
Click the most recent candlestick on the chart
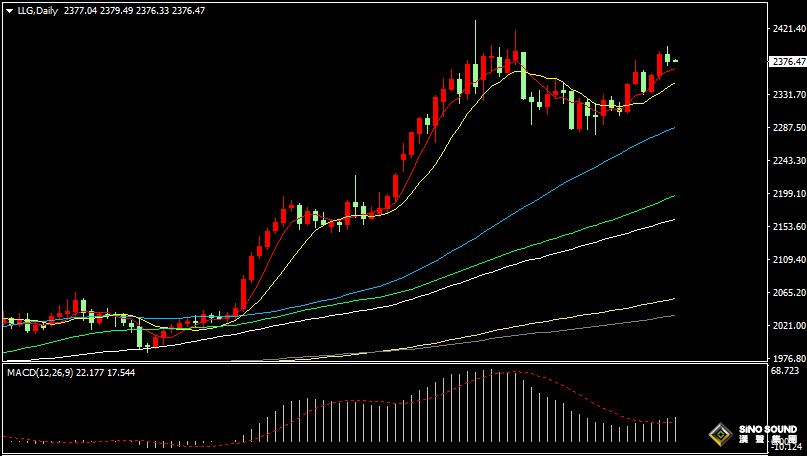[x=675, y=61]
